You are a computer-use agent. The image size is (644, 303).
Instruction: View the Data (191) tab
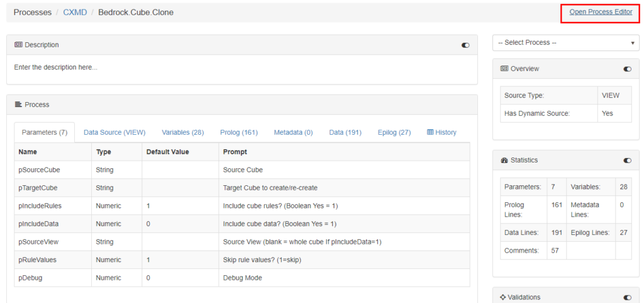click(345, 132)
